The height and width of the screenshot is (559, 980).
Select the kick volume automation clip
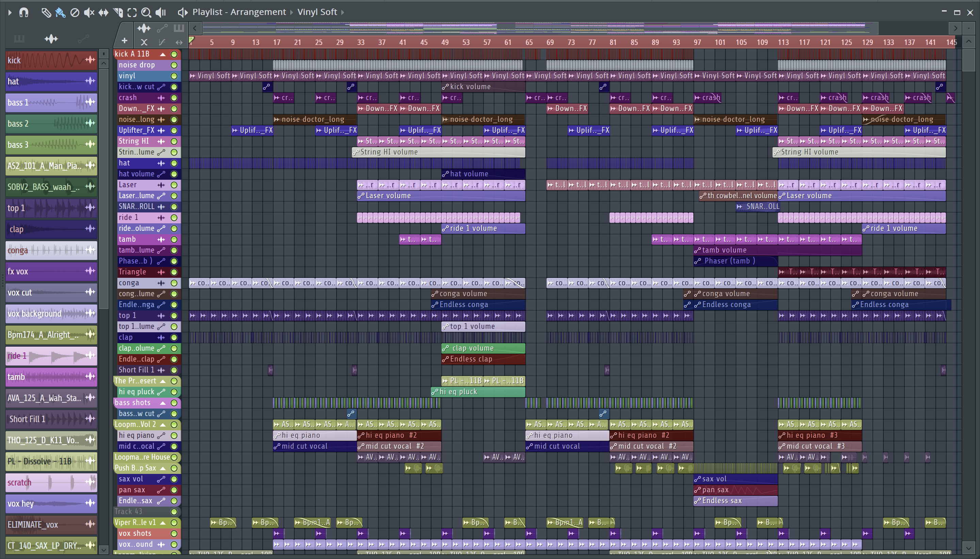[x=483, y=87]
